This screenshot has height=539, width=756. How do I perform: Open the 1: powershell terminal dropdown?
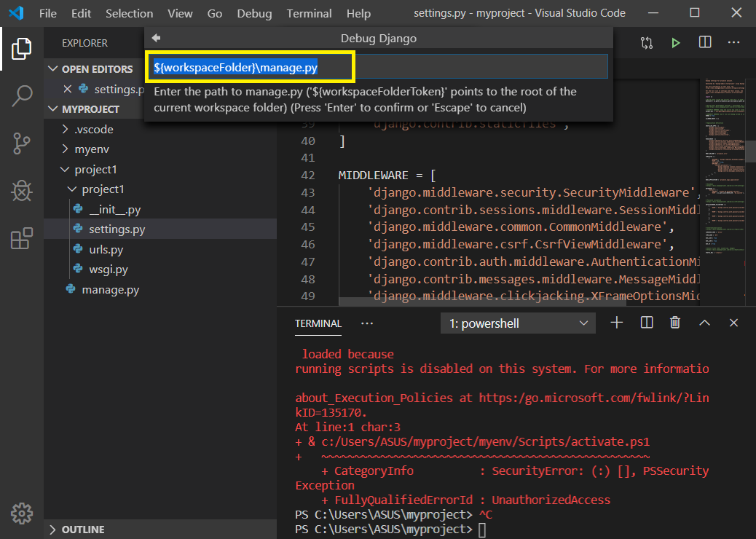pos(517,322)
